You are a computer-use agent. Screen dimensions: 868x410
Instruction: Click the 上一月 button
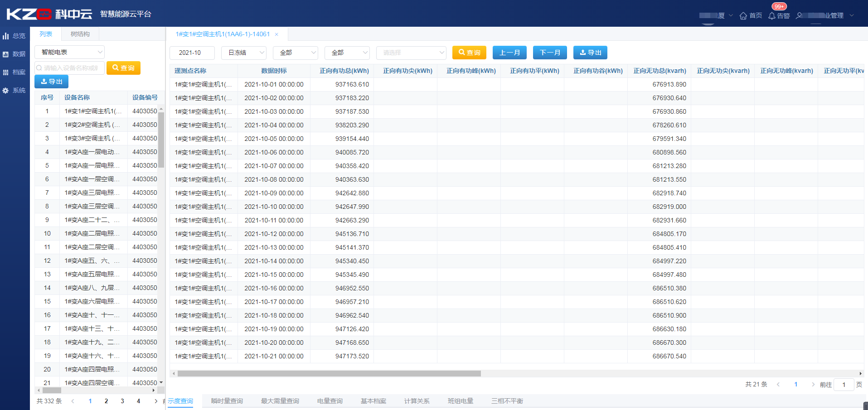click(x=510, y=53)
